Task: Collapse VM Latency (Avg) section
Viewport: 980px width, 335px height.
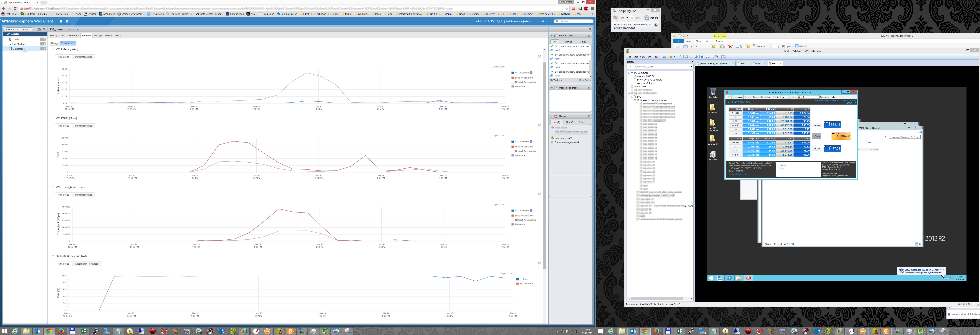Action: point(53,49)
